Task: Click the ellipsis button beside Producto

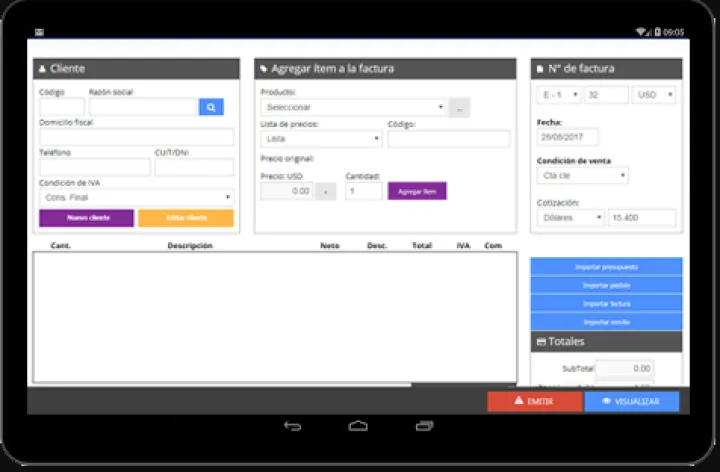Action: pos(459,107)
